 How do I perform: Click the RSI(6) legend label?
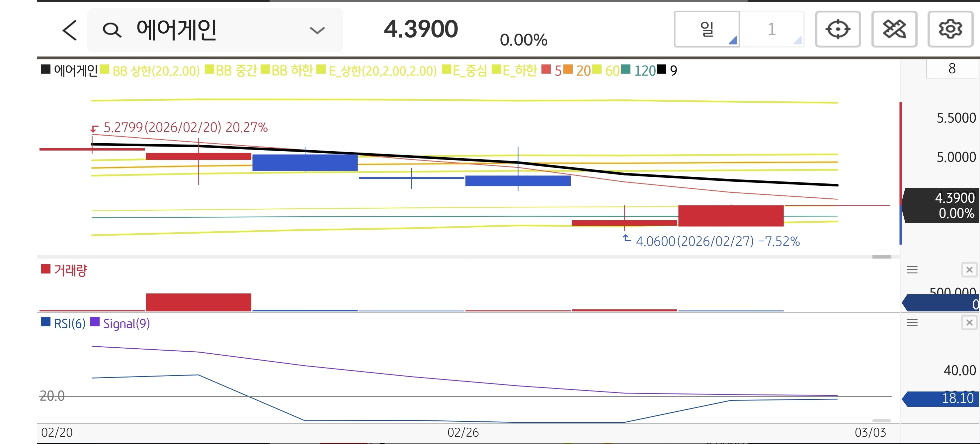[x=69, y=324]
